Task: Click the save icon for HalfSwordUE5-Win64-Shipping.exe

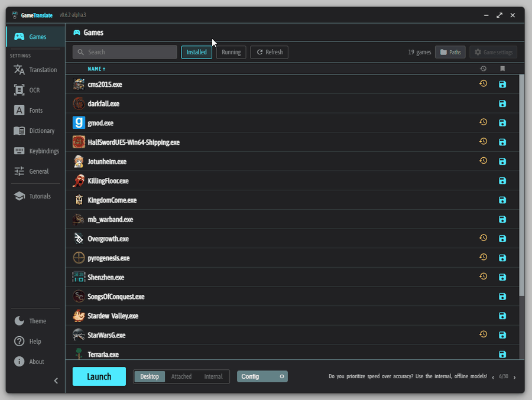Action: point(502,142)
